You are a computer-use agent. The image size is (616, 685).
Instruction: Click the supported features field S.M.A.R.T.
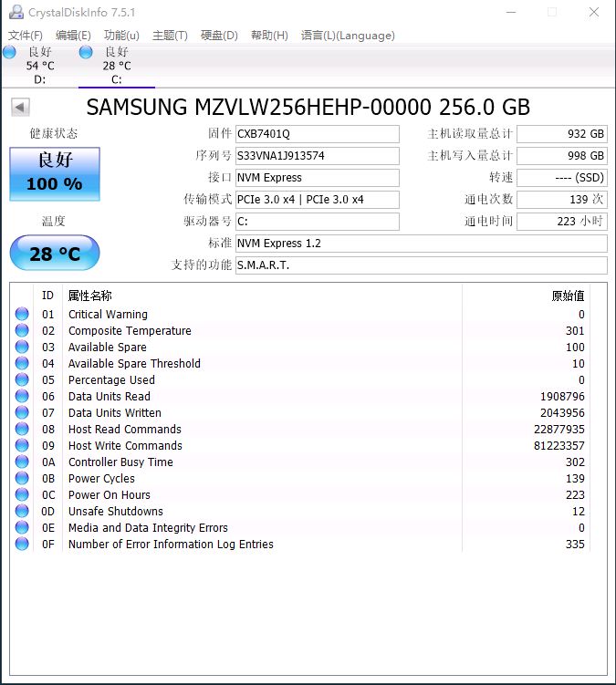(x=422, y=265)
